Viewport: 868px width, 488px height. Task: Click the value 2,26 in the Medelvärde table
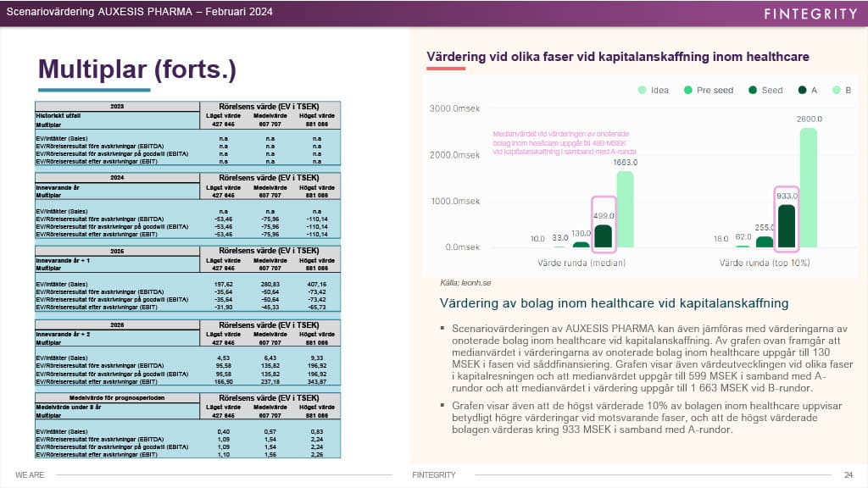[x=317, y=455]
